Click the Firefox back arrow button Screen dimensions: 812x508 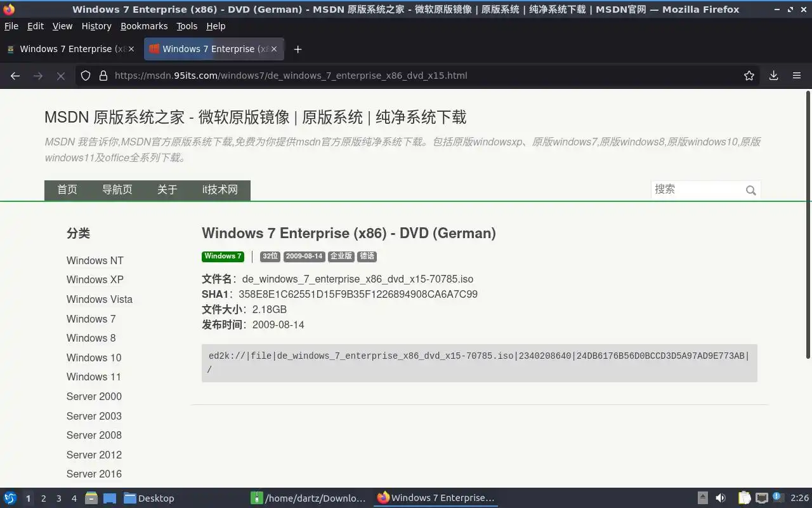click(x=15, y=76)
